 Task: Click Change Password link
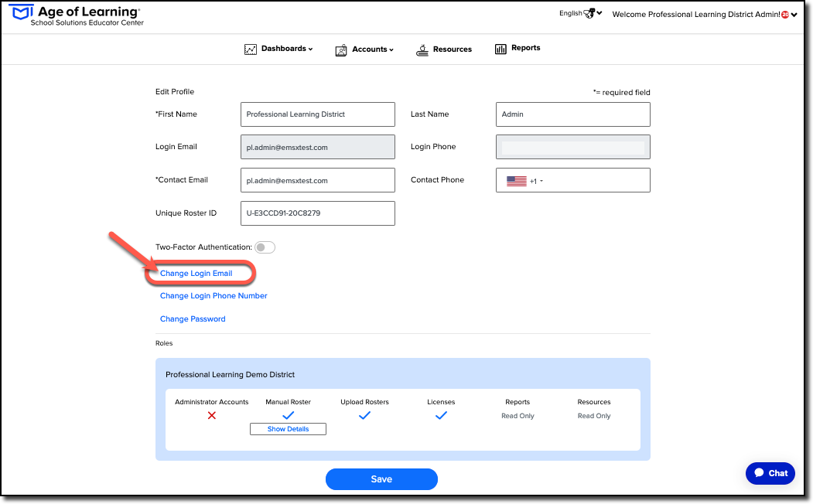click(193, 319)
